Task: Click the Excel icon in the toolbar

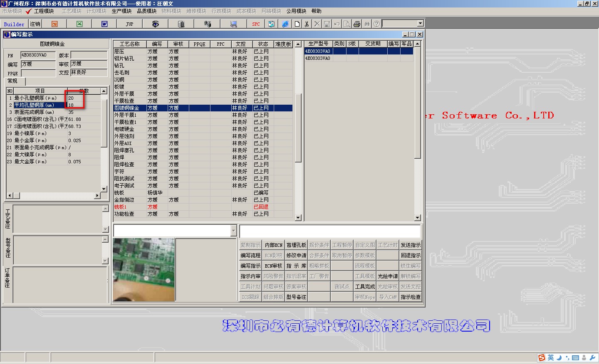Action: (79, 24)
